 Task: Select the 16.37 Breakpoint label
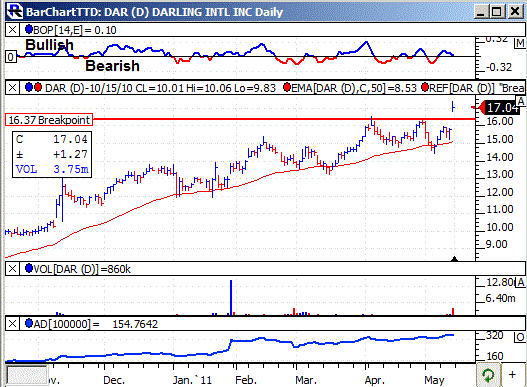click(49, 120)
